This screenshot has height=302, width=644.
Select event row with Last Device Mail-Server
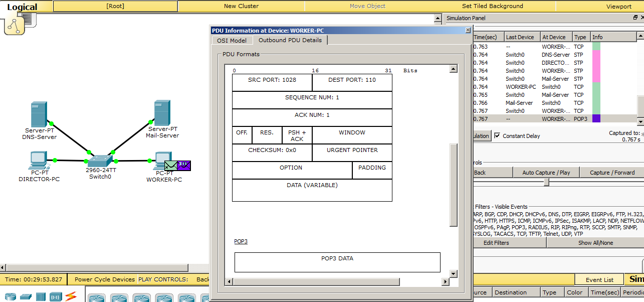(x=554, y=103)
